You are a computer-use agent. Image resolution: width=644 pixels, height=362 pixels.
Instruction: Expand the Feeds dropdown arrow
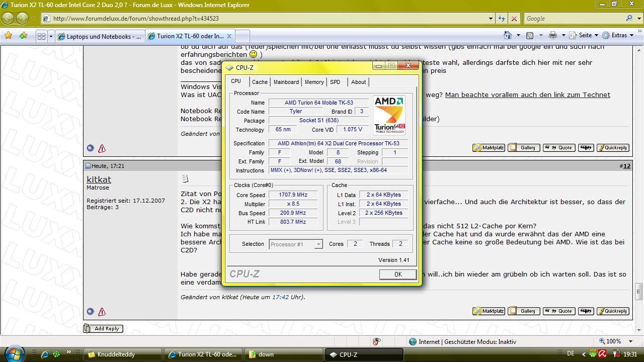(x=540, y=35)
